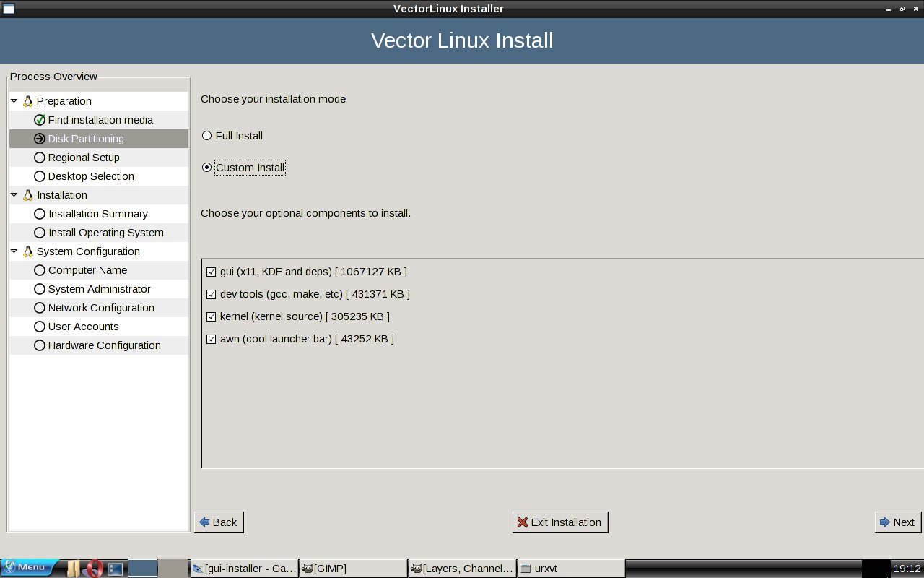Click the Installation penguin icon
Screen dimensions: 924x578
pos(28,195)
